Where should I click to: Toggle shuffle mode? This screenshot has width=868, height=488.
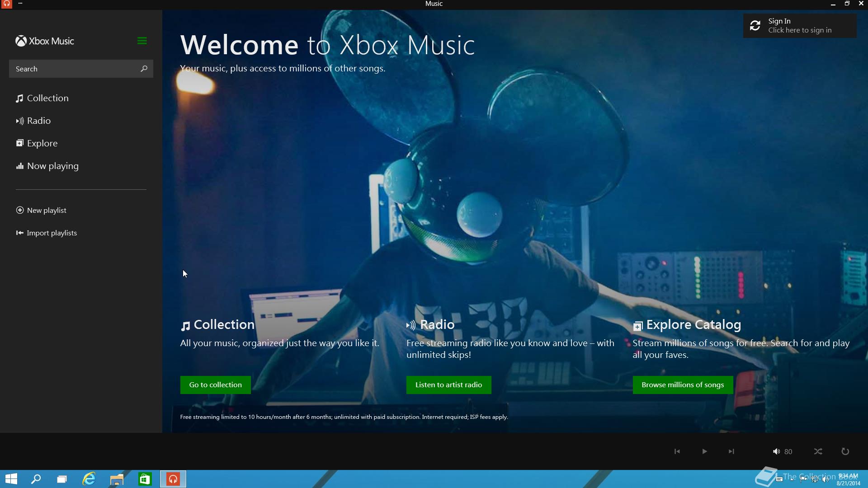pyautogui.click(x=818, y=451)
